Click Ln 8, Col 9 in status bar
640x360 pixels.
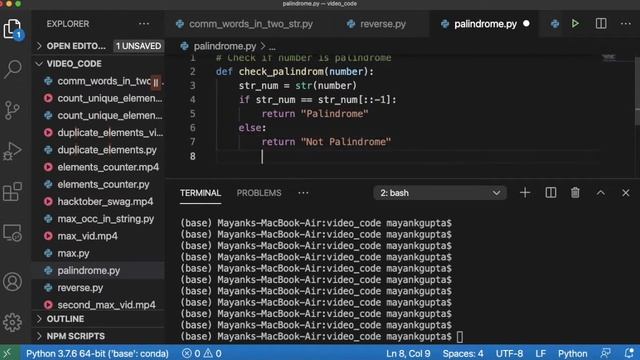point(408,353)
